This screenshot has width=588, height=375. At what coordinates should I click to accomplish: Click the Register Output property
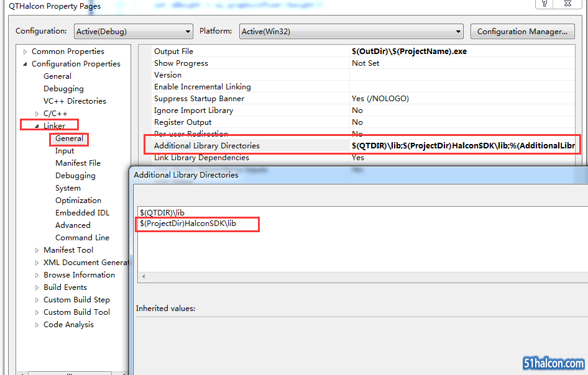click(364, 122)
